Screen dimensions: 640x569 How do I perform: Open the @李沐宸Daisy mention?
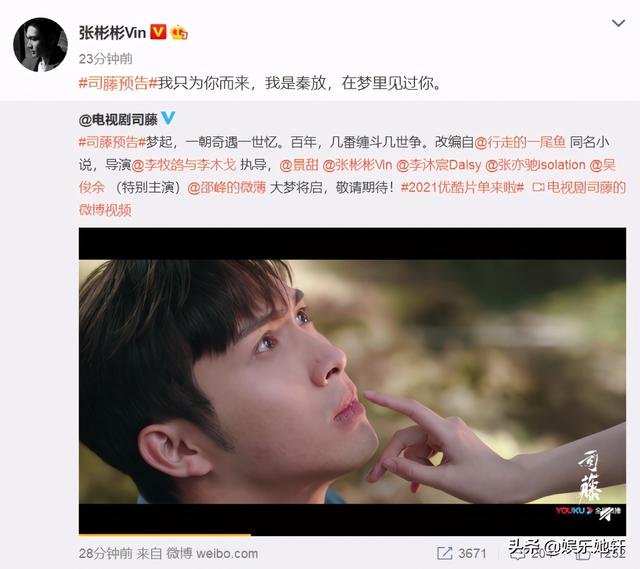coord(439,165)
